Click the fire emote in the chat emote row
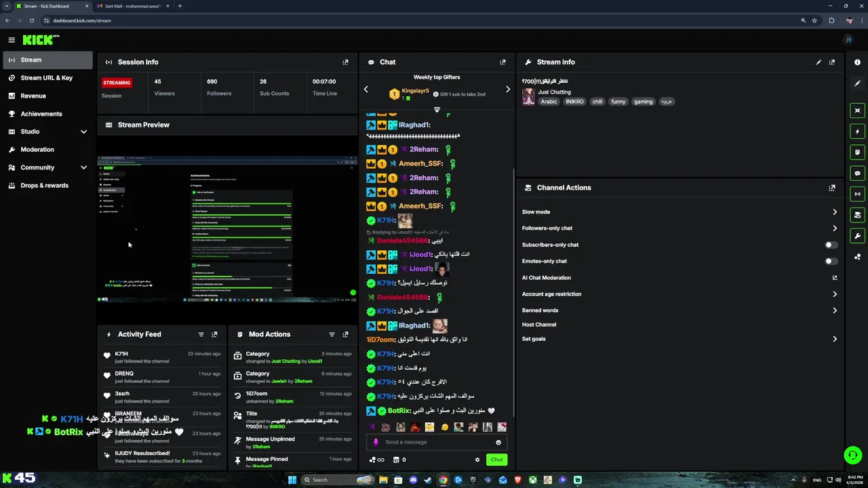Viewport: 868px width, 488px height. pos(414,427)
